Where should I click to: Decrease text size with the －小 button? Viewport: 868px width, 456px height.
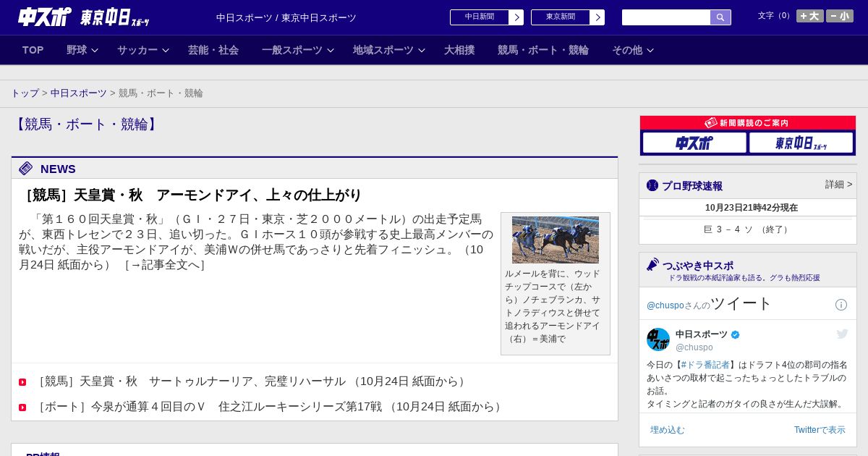point(840,16)
